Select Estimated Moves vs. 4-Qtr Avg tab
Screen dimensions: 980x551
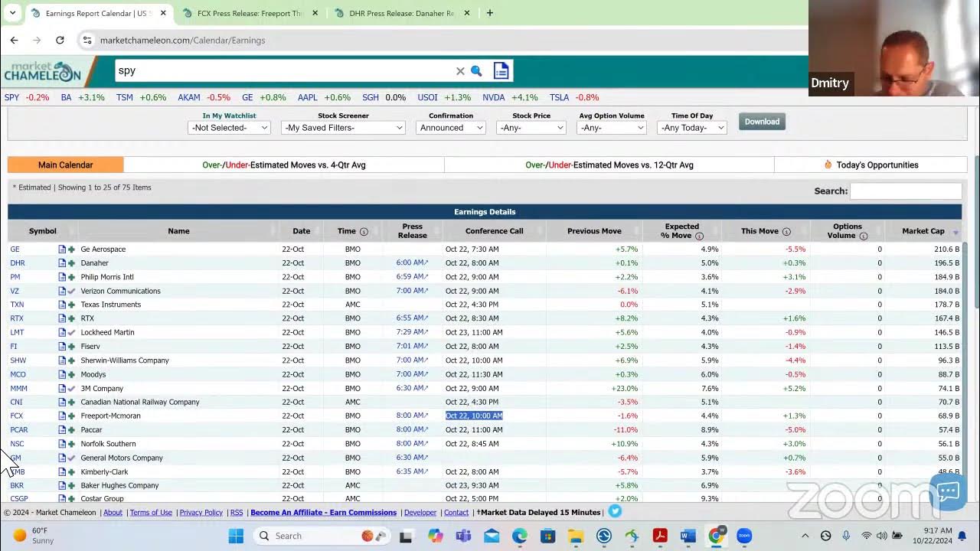pyautogui.click(x=284, y=165)
